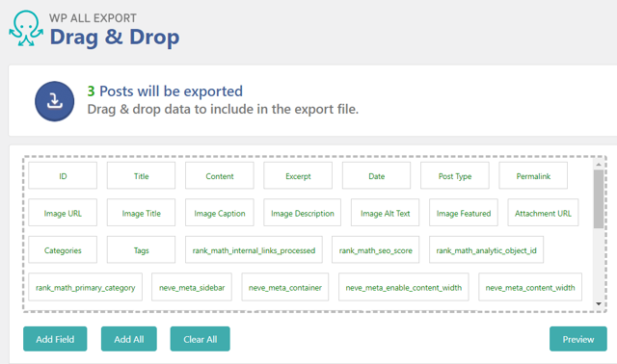The image size is (617, 364).
Task: Select the Image Description field box
Action: pyautogui.click(x=302, y=213)
